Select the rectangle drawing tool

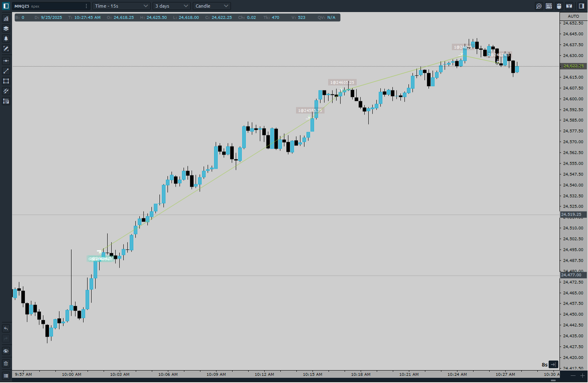[6, 81]
